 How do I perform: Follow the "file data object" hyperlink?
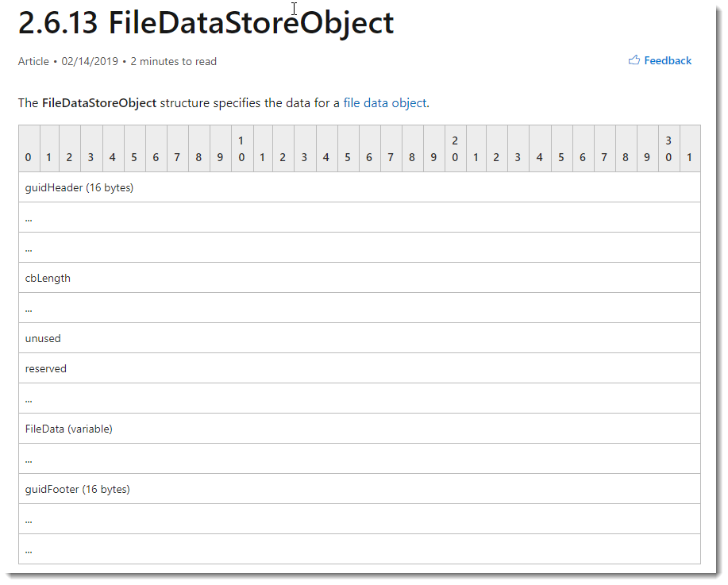click(x=385, y=103)
